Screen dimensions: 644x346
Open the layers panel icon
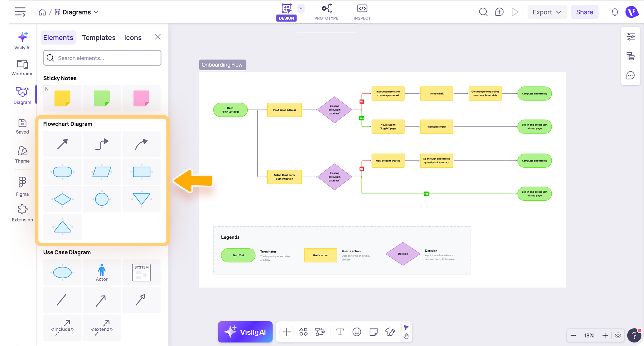(630, 56)
